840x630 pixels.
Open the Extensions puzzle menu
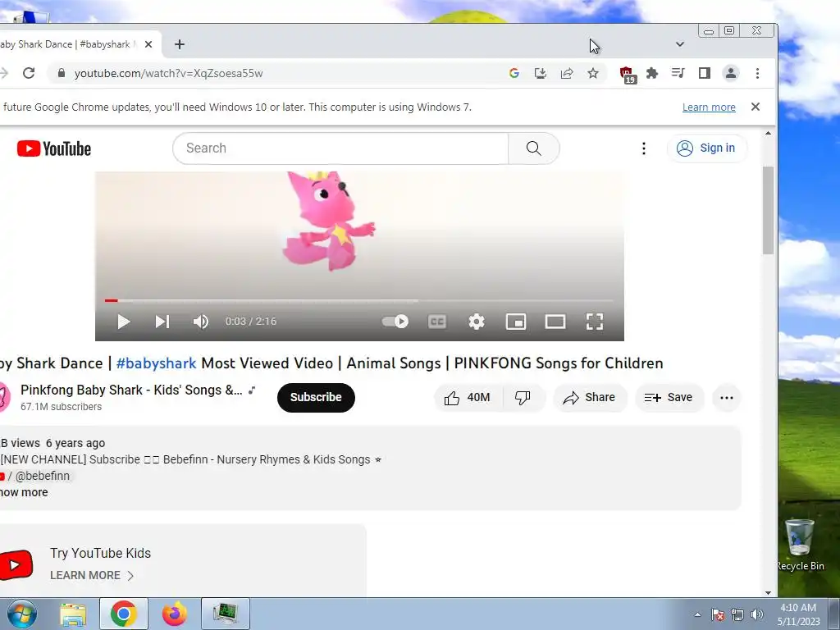click(652, 73)
